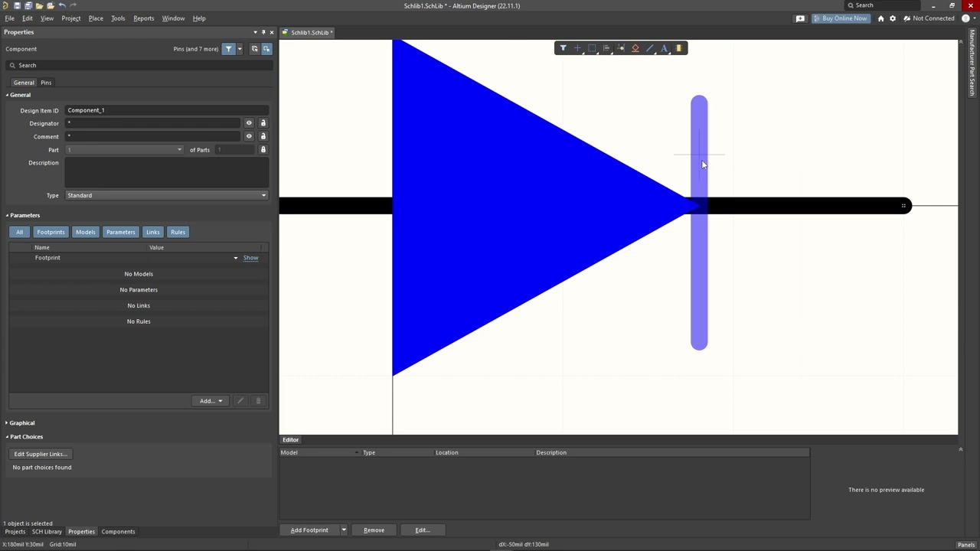Click the Undo arrow icon
This screenshot has height=551, width=980.
pos(62,5)
